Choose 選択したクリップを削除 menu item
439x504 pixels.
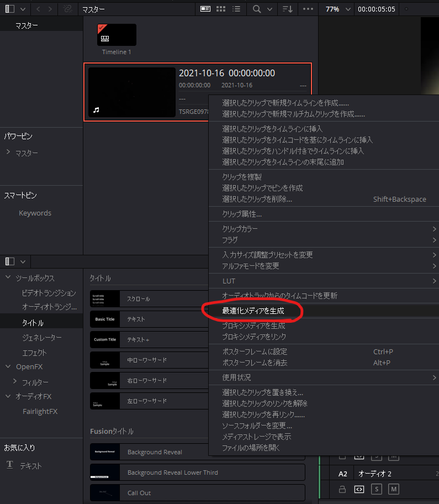point(324,199)
